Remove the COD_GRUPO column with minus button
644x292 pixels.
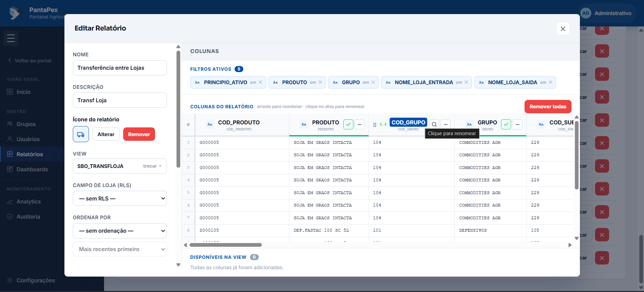446,124
